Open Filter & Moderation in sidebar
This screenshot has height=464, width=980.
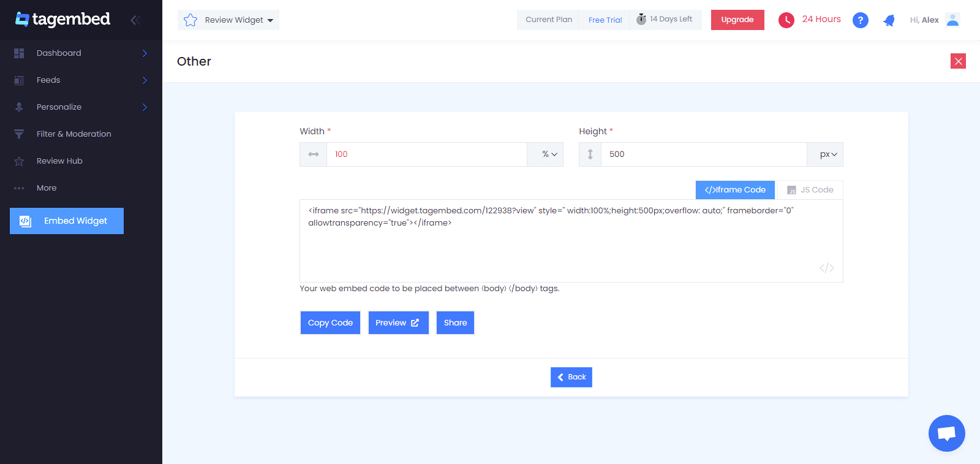[73, 134]
